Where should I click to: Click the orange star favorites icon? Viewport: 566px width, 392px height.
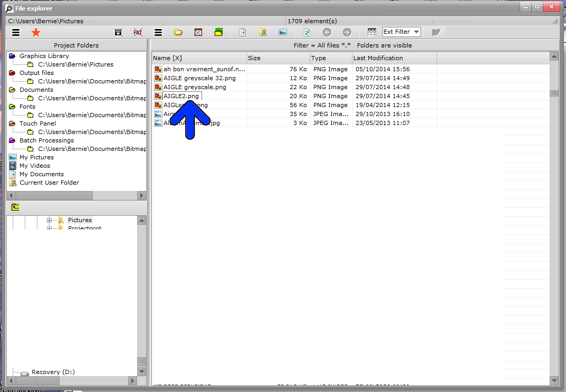tap(36, 33)
